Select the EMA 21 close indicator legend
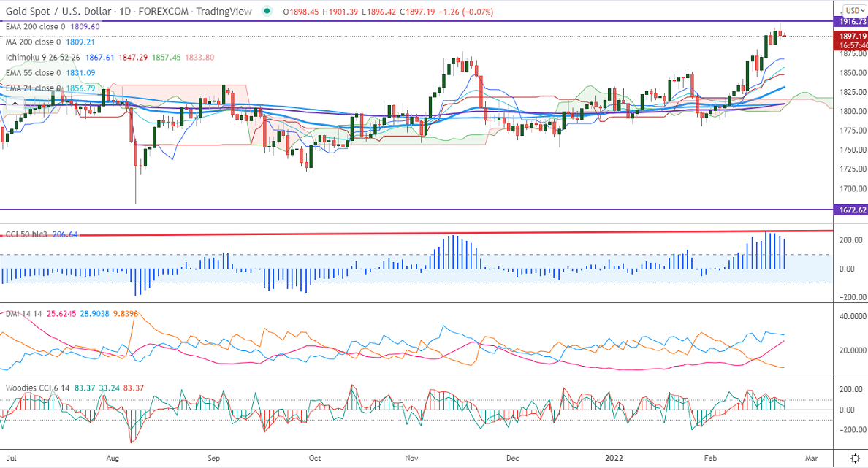Viewport: 868px width, 468px height. click(x=33, y=88)
